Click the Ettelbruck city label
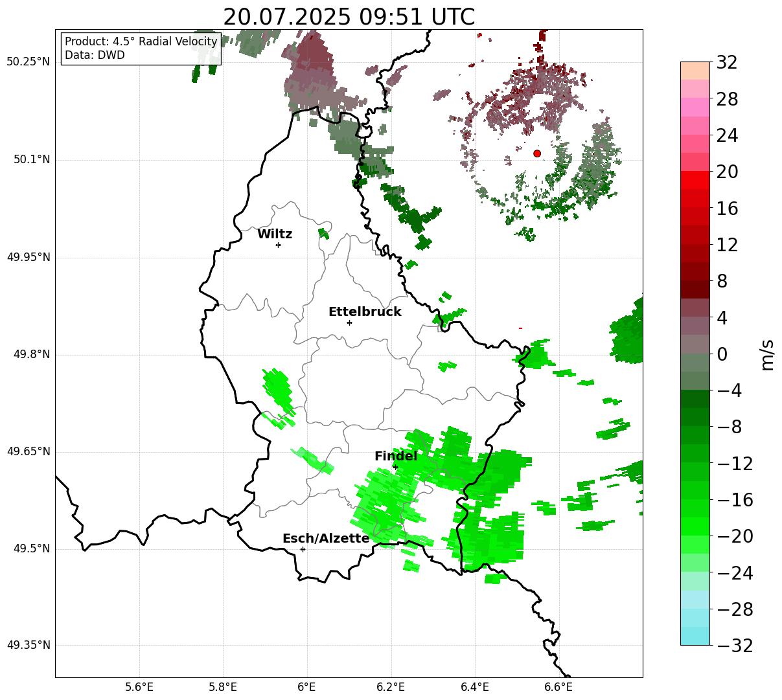Screen dimensions: 782x700 tap(365, 312)
